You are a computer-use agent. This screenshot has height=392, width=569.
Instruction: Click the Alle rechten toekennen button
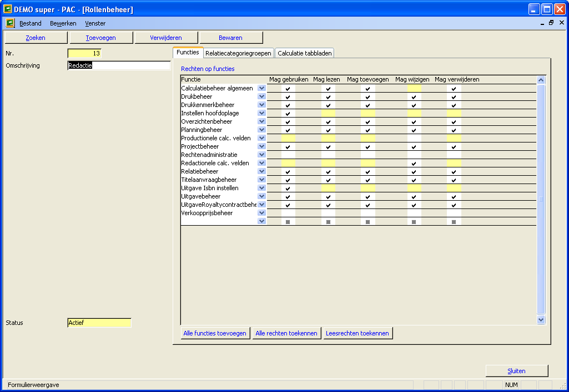(x=286, y=333)
